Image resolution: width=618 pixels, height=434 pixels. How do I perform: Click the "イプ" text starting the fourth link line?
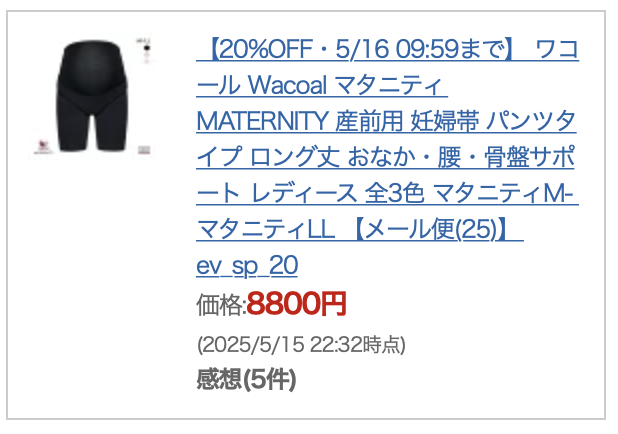pyautogui.click(x=219, y=157)
